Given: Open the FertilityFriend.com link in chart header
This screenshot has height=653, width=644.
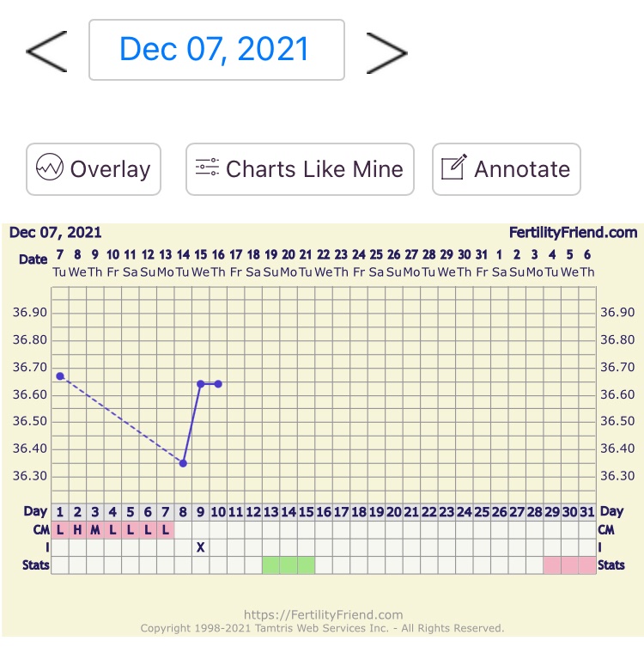Looking at the screenshot, I should [x=573, y=232].
